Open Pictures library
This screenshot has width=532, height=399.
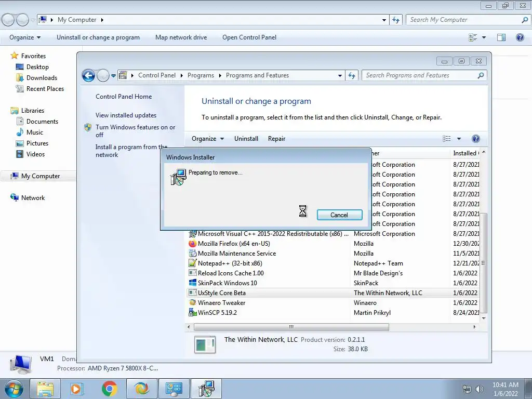coord(37,143)
